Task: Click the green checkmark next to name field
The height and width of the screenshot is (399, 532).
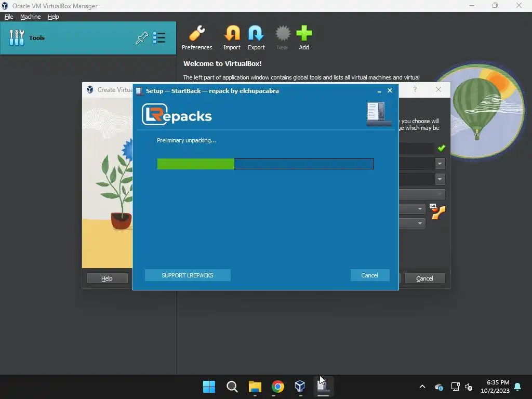Action: coord(442,148)
